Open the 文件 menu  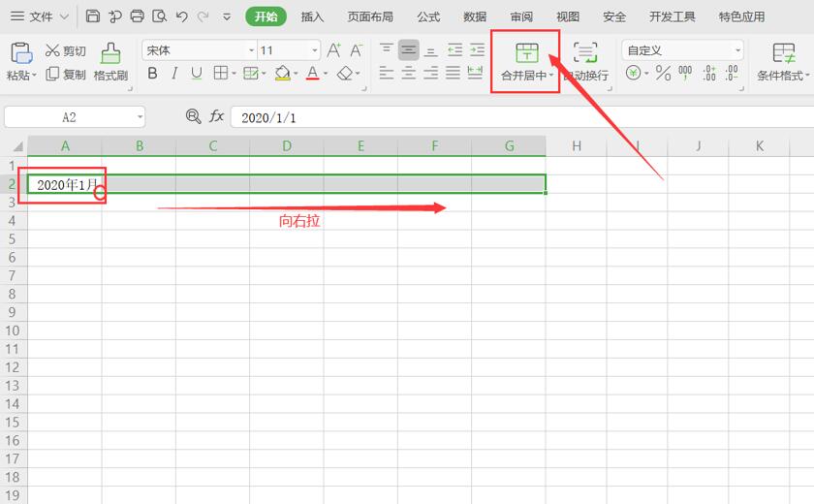coord(40,16)
